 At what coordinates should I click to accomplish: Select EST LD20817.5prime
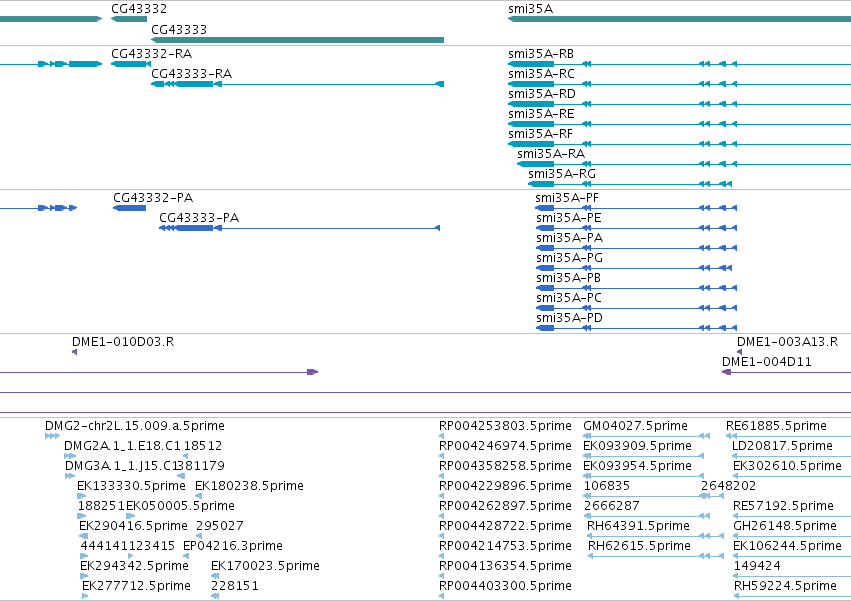(782, 446)
